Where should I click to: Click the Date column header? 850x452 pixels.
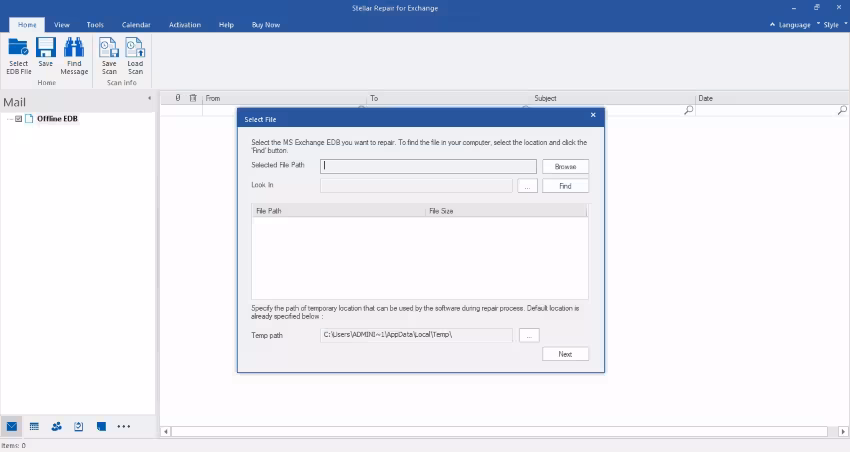[x=772, y=98]
